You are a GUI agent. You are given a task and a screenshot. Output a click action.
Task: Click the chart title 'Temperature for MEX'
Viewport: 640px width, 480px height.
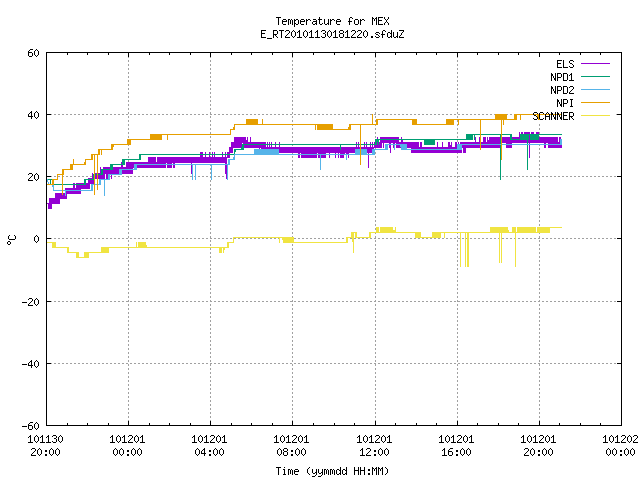click(332, 21)
